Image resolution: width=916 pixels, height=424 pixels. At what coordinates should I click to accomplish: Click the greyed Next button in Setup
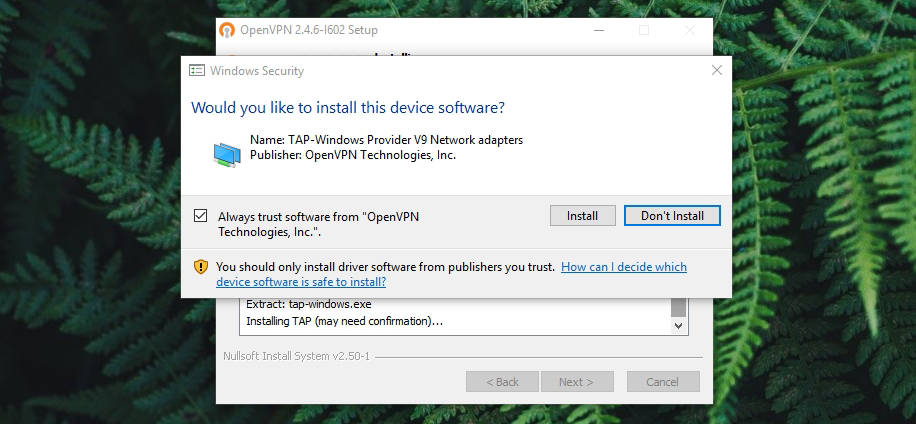coord(577,382)
